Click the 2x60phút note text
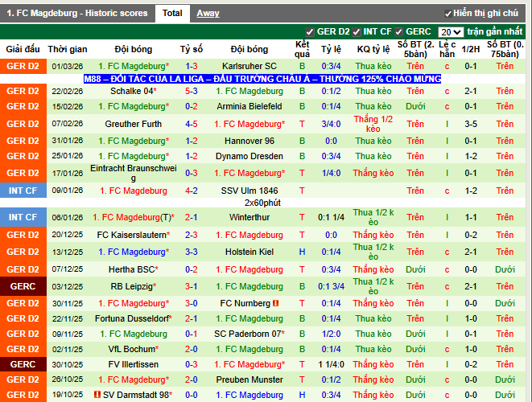 [x=262, y=203]
